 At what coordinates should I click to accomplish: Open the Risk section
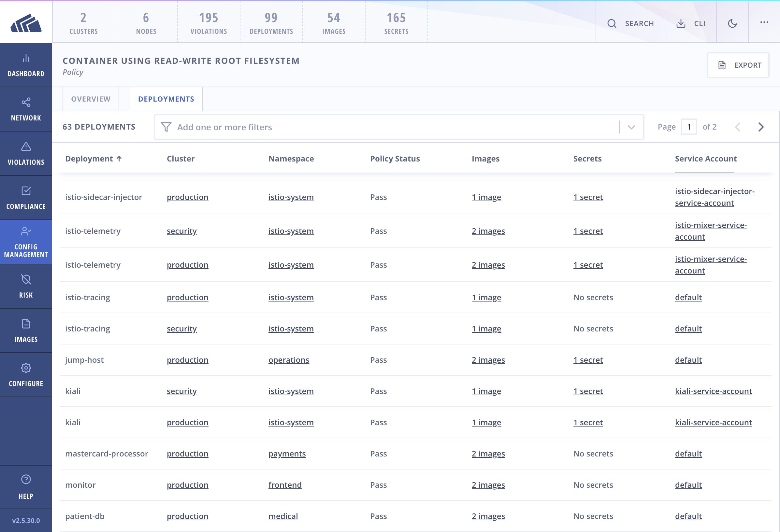tap(26, 287)
